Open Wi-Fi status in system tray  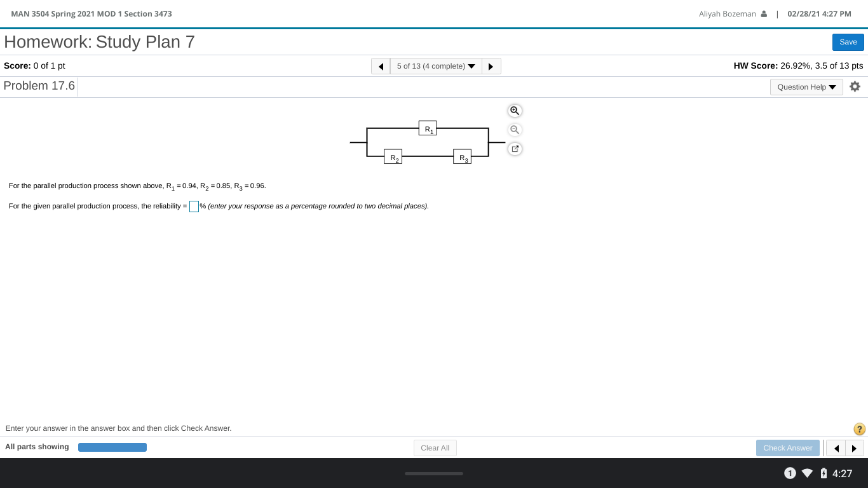click(x=807, y=473)
